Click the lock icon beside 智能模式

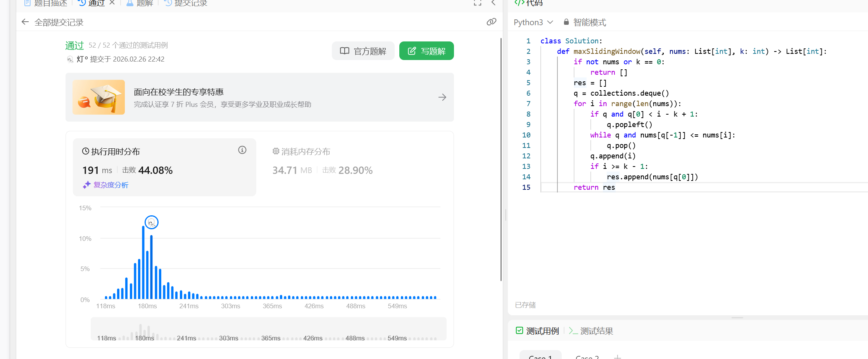point(566,22)
